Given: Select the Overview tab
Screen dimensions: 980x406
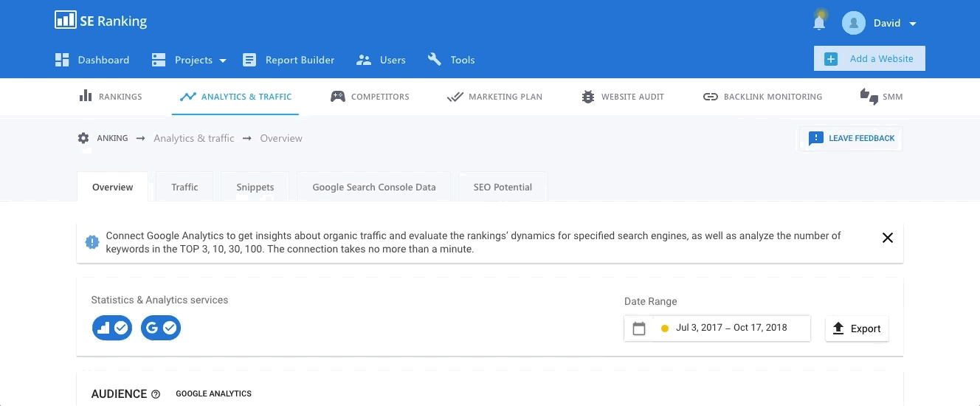Looking at the screenshot, I should (113, 187).
